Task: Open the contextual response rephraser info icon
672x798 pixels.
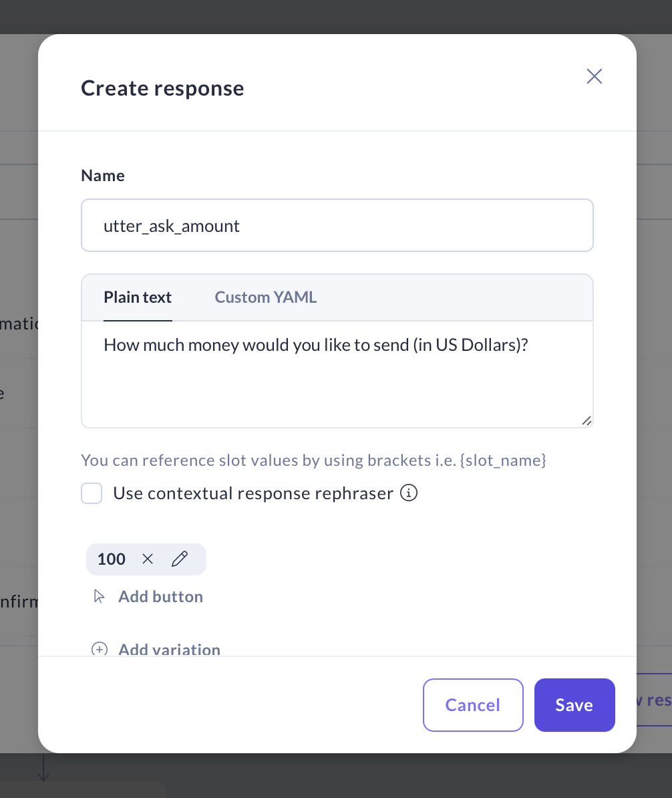Action: 409,493
